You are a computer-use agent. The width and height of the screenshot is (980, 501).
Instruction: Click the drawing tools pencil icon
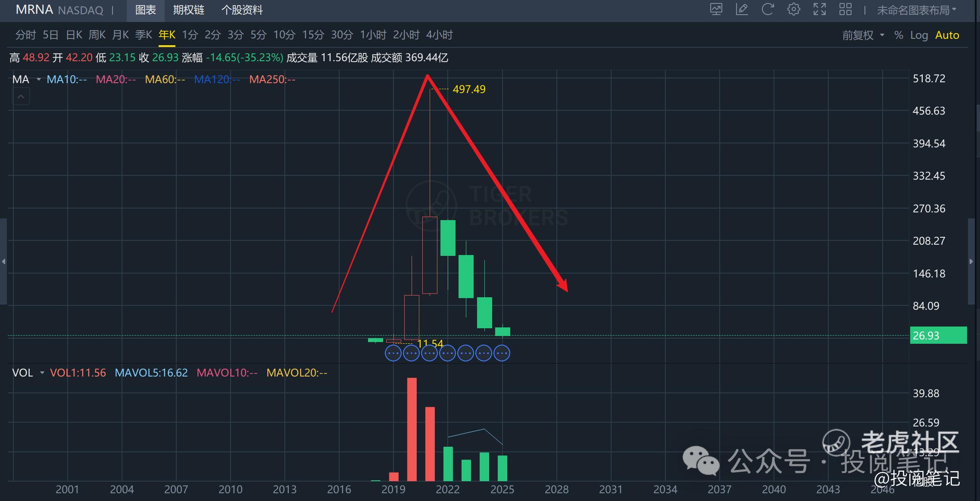(742, 9)
